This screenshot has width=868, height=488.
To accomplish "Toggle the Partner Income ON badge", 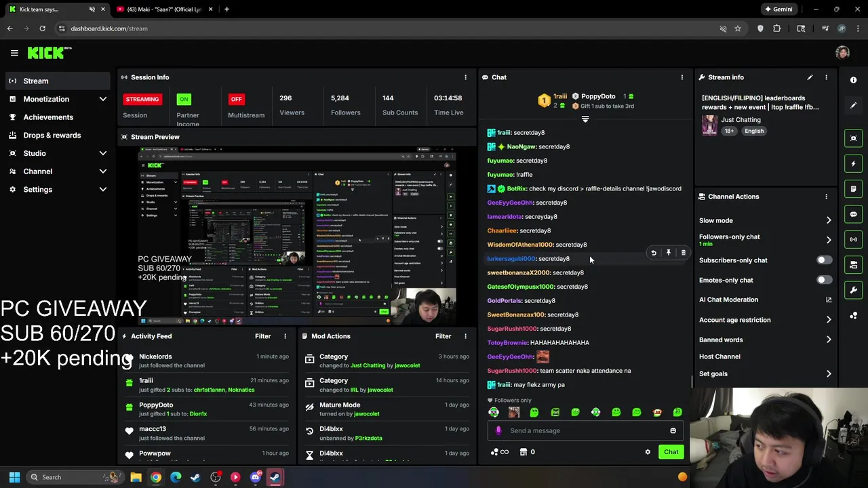I will (183, 99).
